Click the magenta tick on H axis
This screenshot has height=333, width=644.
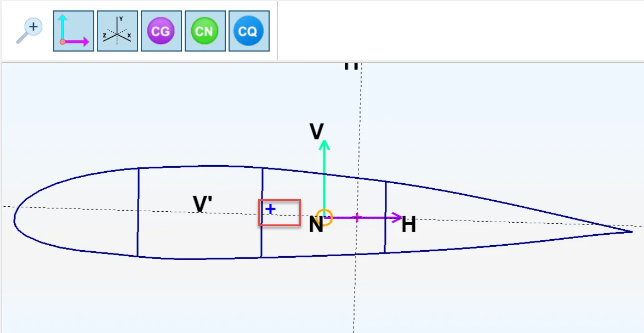click(357, 218)
